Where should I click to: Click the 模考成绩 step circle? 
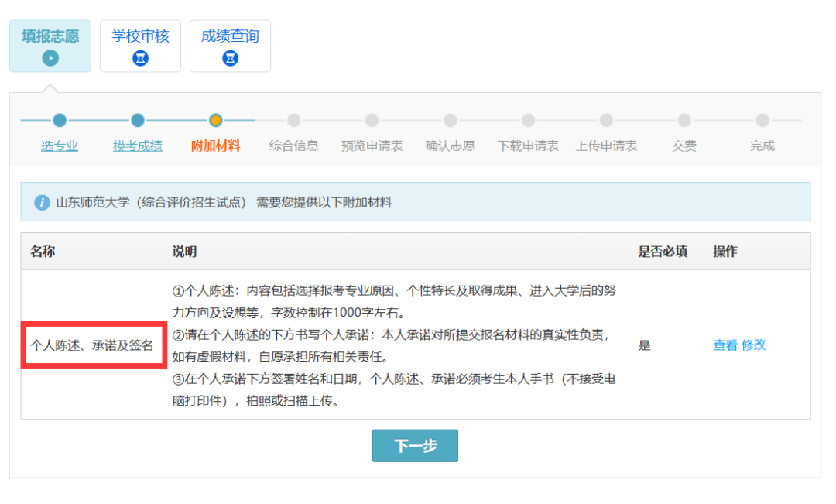click(138, 120)
